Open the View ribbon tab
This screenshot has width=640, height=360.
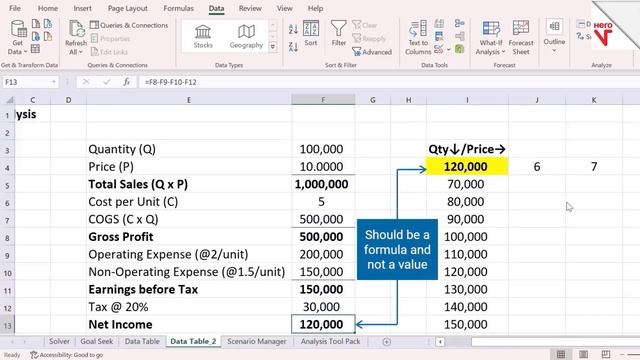pyautogui.click(x=284, y=8)
